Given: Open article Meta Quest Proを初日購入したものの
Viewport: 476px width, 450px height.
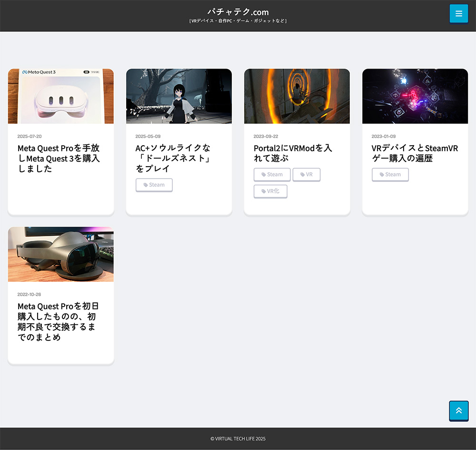Looking at the screenshot, I should pyautogui.click(x=58, y=321).
